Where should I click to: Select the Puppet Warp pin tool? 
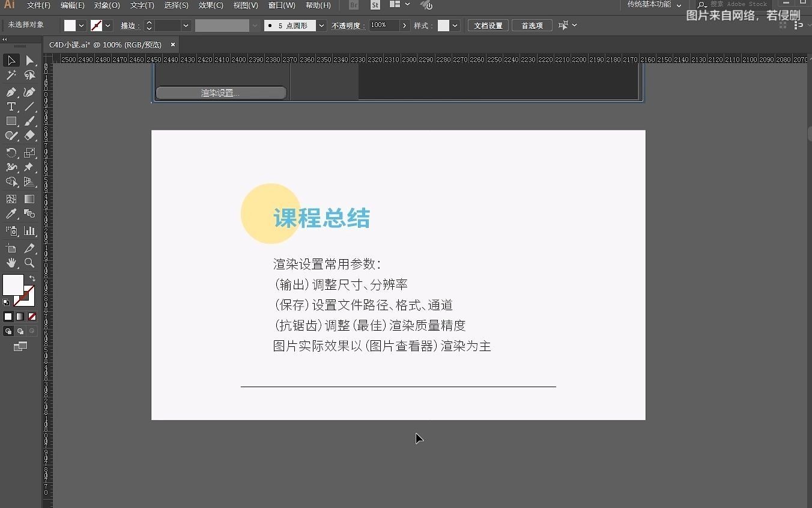coord(29,167)
